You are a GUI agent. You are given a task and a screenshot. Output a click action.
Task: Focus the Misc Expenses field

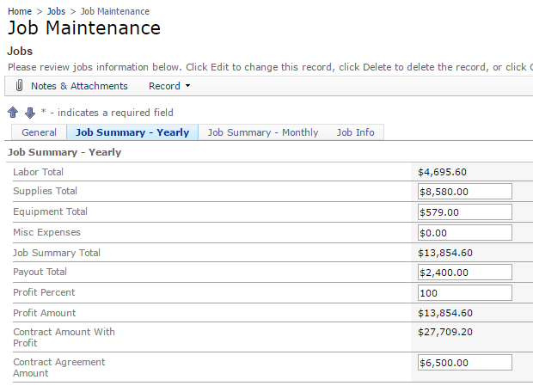[x=464, y=233]
